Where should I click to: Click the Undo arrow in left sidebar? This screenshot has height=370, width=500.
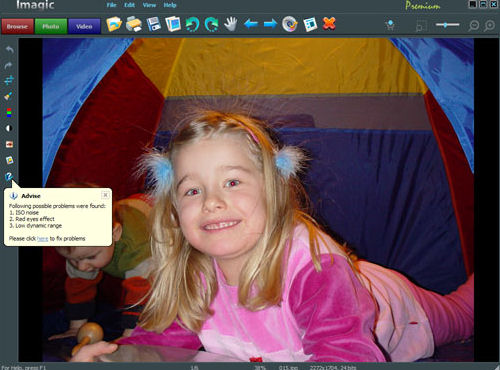9,49
